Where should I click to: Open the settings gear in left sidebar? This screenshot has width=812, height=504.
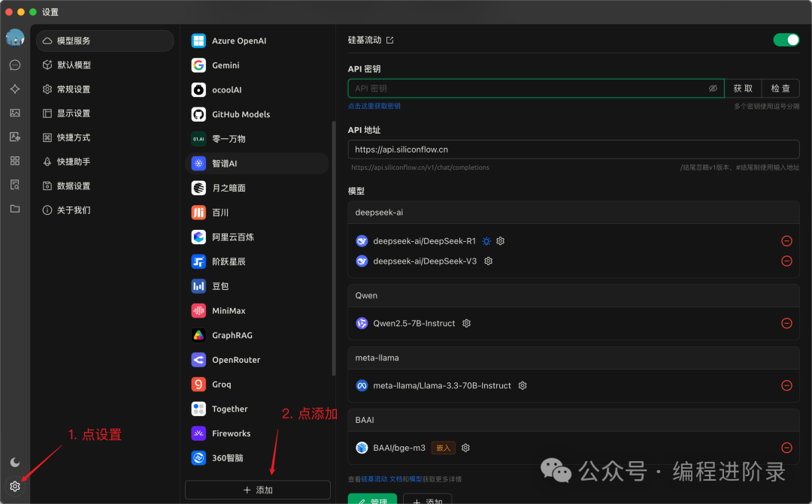click(x=15, y=486)
